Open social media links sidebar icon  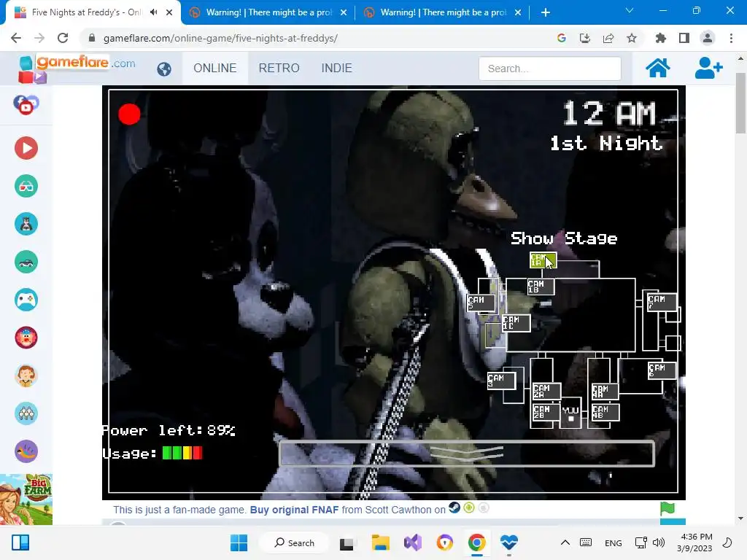26,105
